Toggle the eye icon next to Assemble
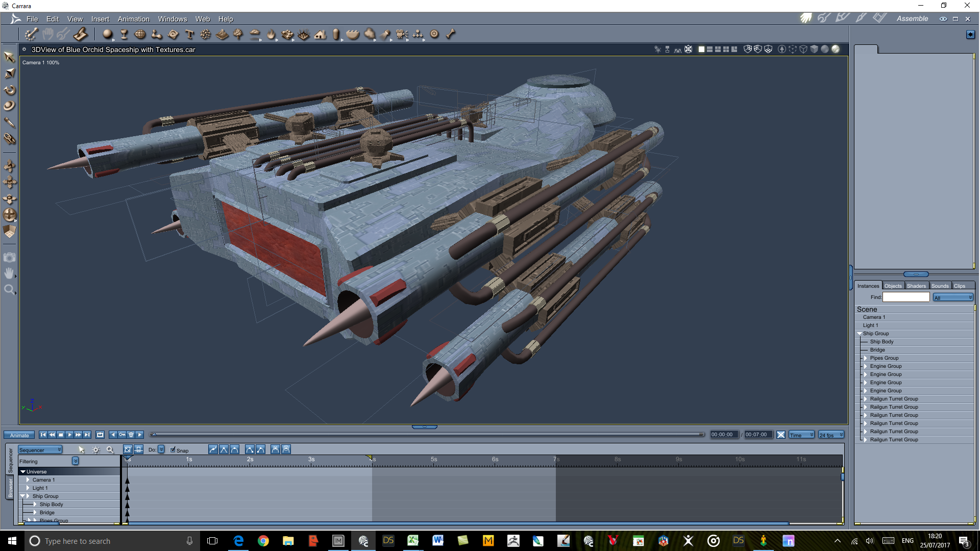The image size is (980, 551). pos(943,19)
